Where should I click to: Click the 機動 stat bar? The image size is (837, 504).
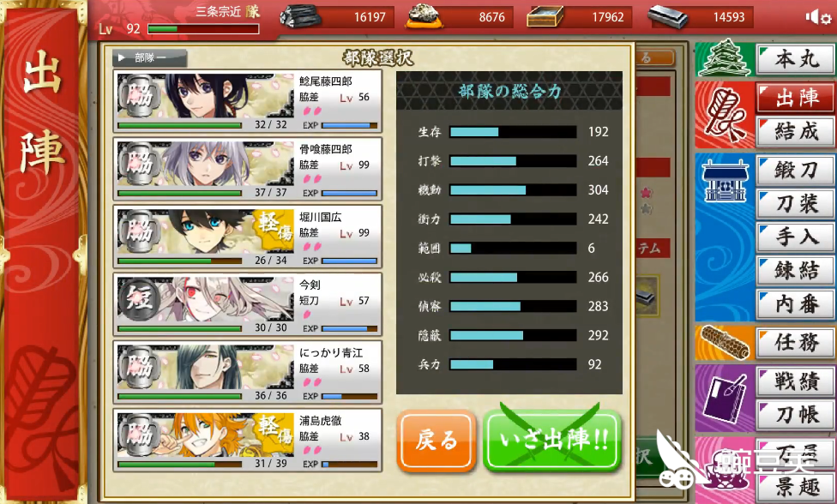click(513, 190)
